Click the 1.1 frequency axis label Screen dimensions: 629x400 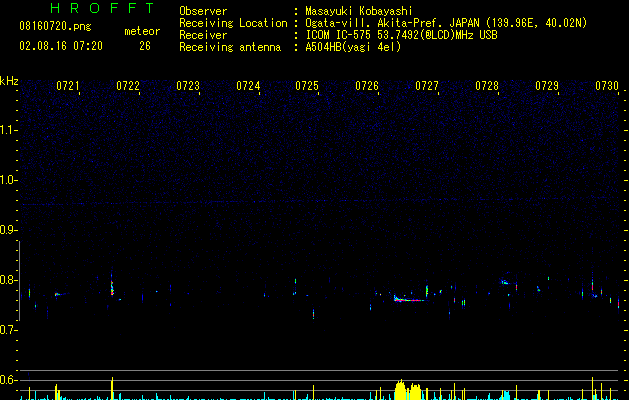click(9, 130)
